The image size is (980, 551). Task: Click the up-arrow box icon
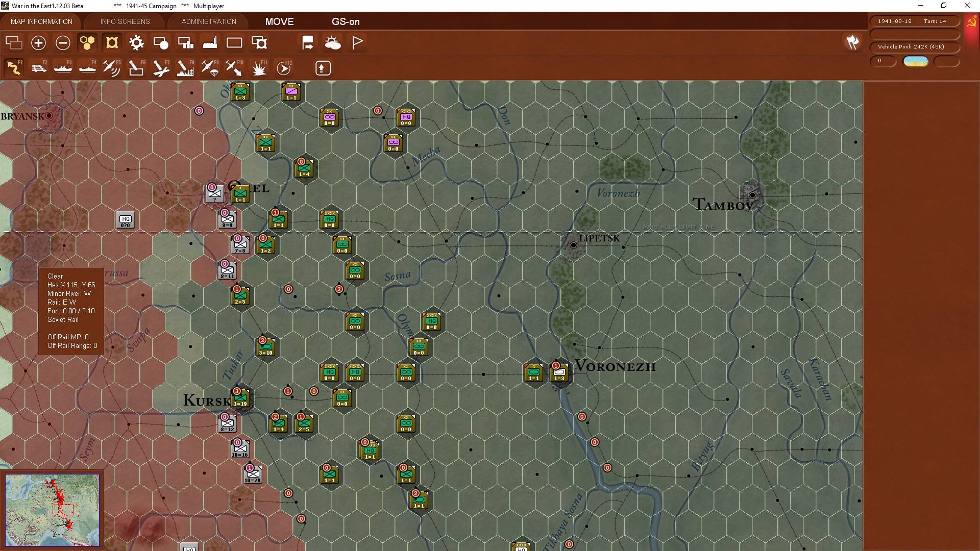click(x=323, y=68)
